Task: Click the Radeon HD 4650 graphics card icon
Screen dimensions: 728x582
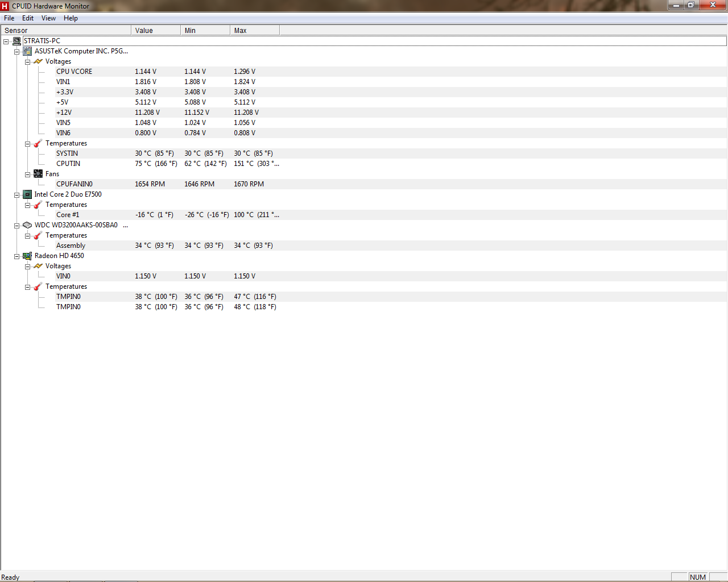Action: point(27,256)
